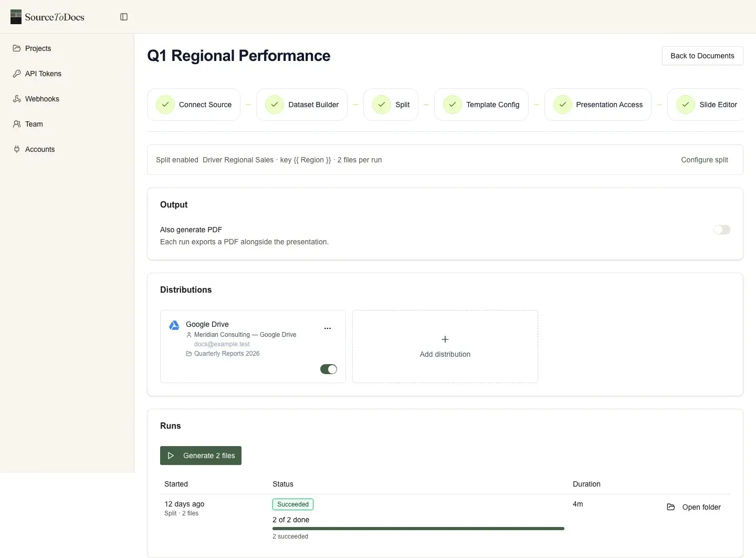Click the Configure split link

pos(705,160)
